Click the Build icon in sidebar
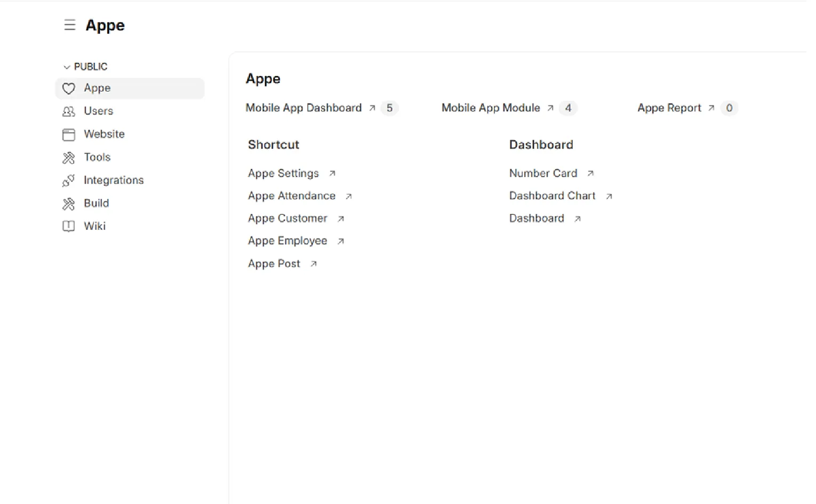The image size is (816, 504). pyautogui.click(x=69, y=204)
